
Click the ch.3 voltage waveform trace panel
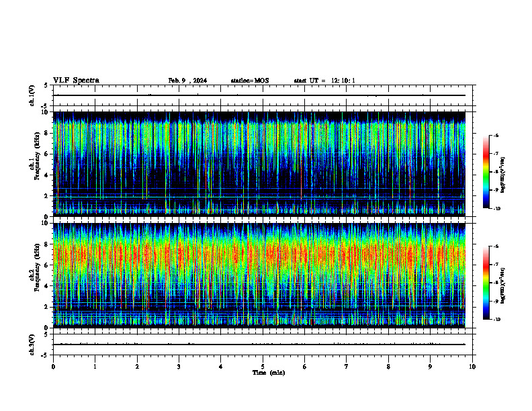263,345
